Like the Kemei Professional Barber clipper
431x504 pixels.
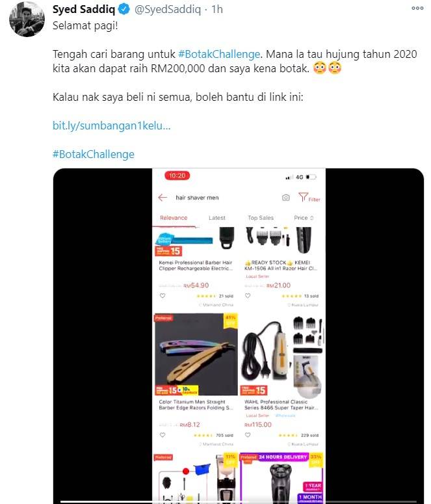pos(163,296)
